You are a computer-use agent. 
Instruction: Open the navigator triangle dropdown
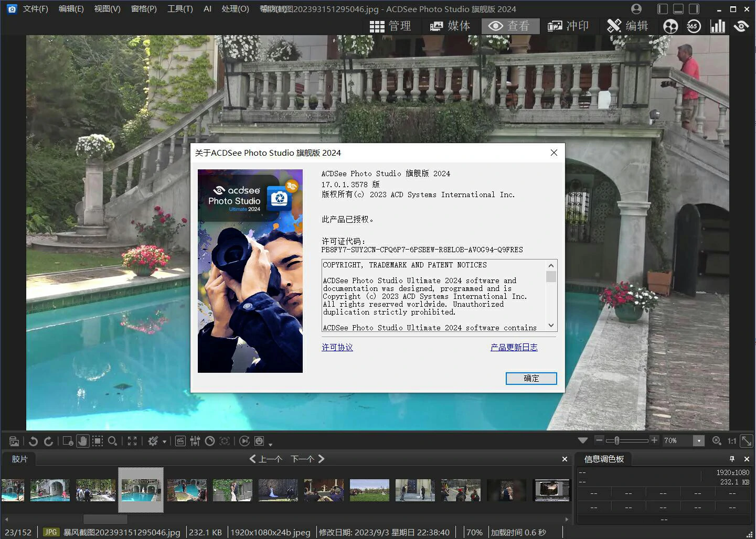click(583, 440)
